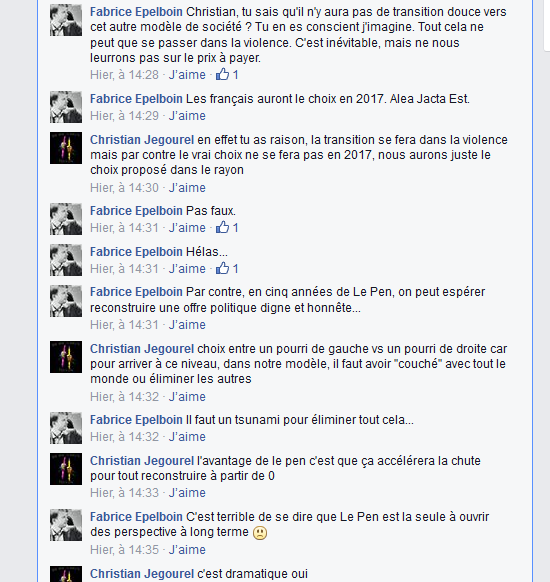Click Christian Jegourel's name on 'c'est dramatique oui'

[x=142, y=573]
